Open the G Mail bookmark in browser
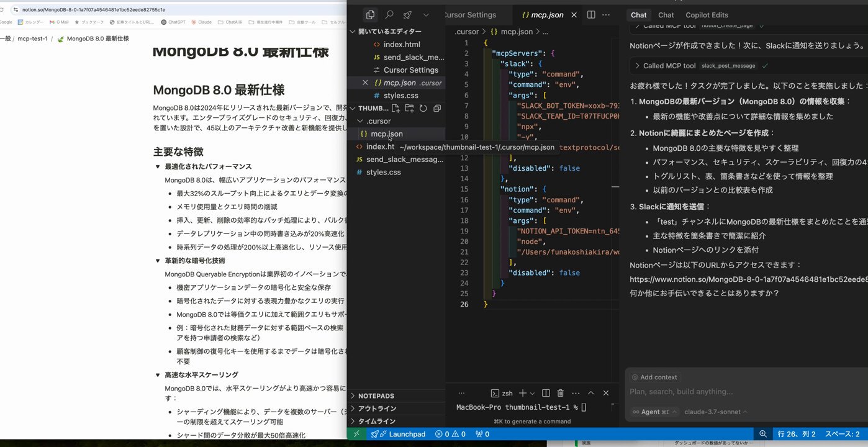The height and width of the screenshot is (447, 868). click(59, 22)
